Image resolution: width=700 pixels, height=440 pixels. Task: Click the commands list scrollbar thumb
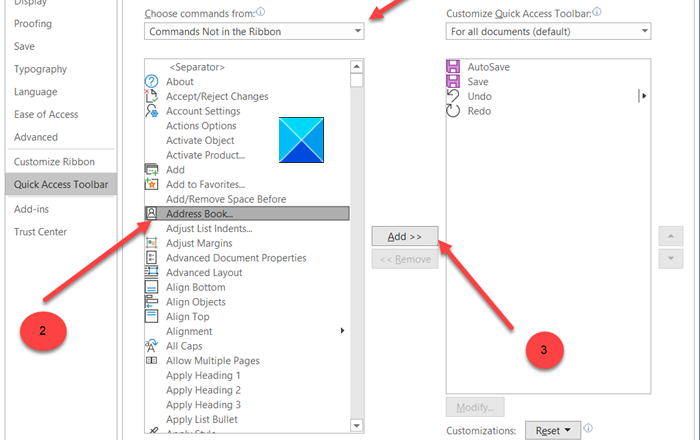pyautogui.click(x=356, y=81)
